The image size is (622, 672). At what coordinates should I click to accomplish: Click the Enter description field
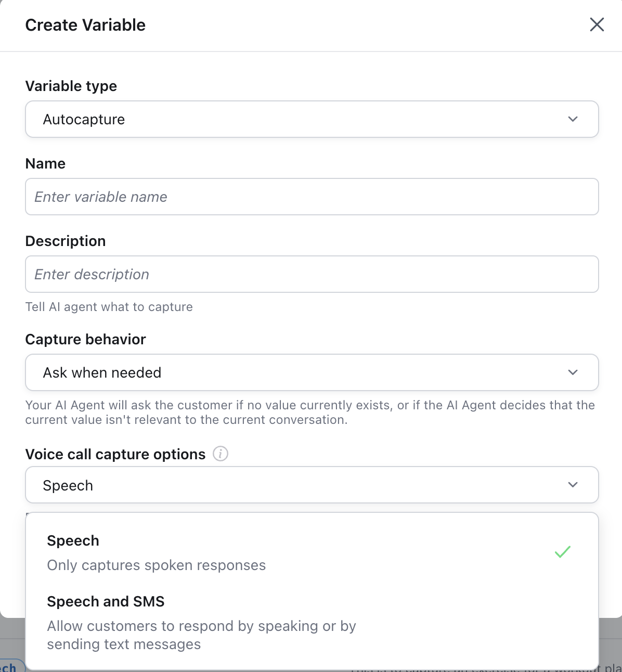tap(312, 274)
